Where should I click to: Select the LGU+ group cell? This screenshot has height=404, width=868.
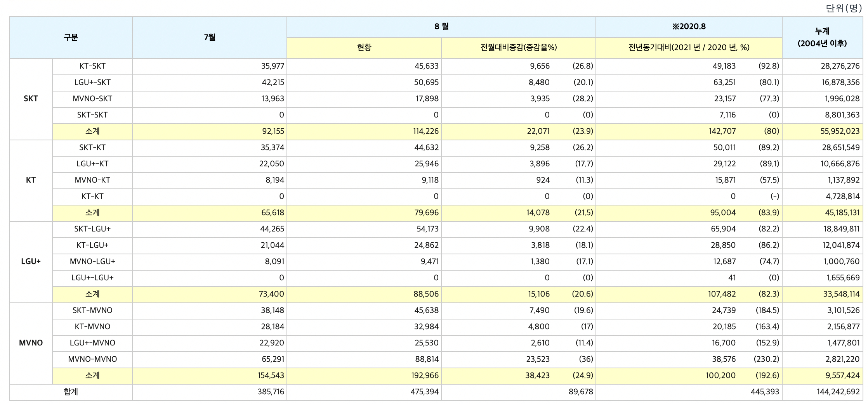[x=31, y=262]
